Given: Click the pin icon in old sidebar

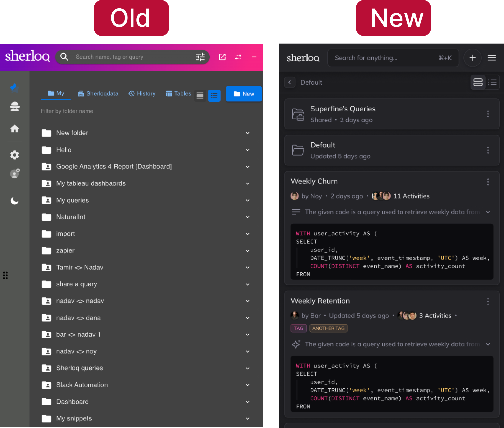Looking at the screenshot, I should (15, 88).
